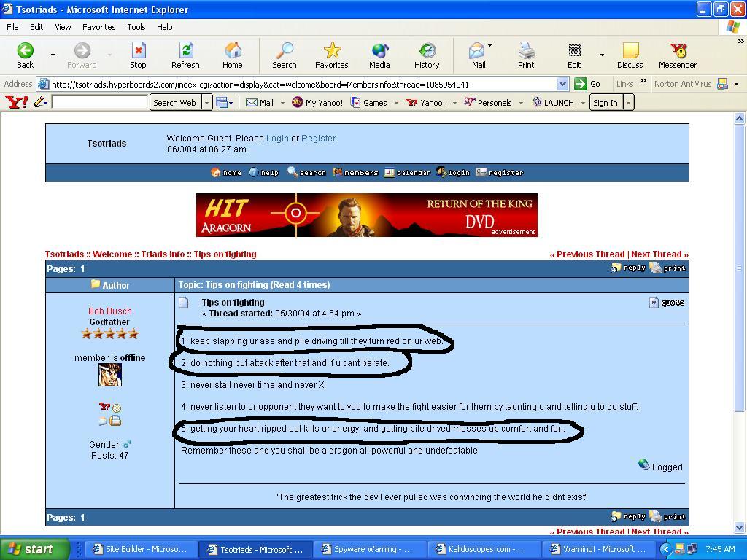Open the forum search nav link
This screenshot has height=560, width=747.
[307, 172]
